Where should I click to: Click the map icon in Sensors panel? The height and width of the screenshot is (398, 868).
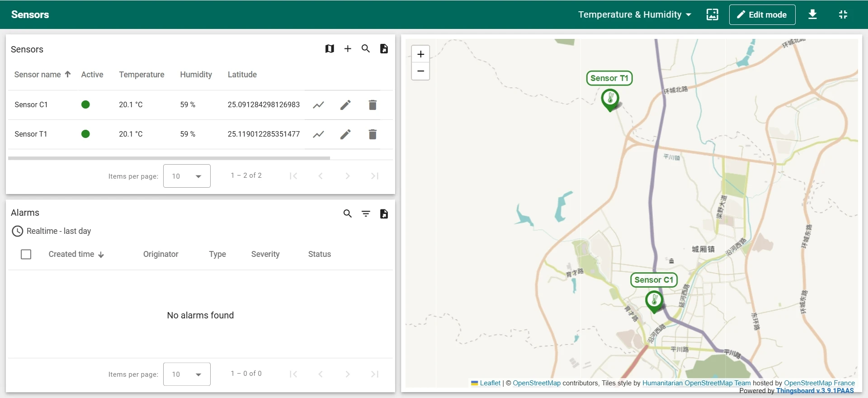330,49
